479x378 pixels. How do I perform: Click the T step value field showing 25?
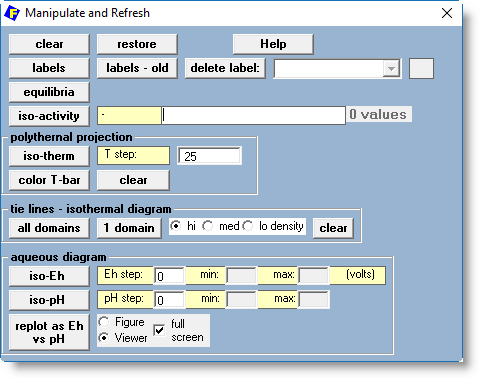(209, 156)
